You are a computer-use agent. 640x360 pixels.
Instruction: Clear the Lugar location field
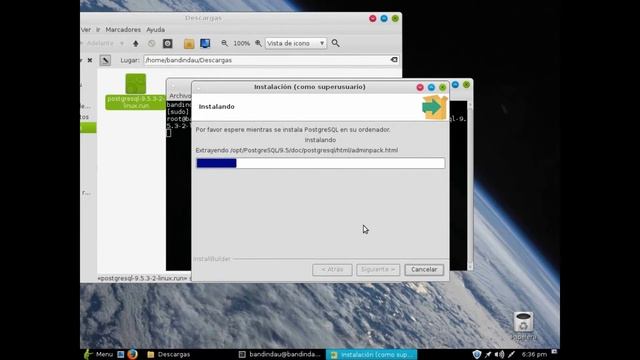coord(394,60)
